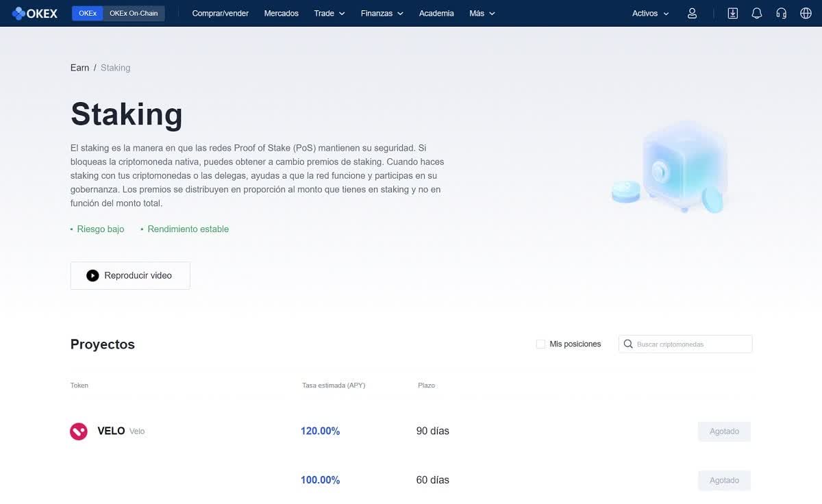The image size is (822, 504).
Task: Open the support headset icon
Action: point(782,13)
